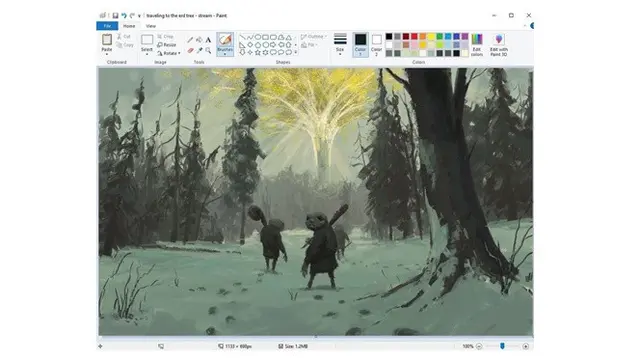The height and width of the screenshot is (360, 640).
Task: Click the Paste clipboard icon
Action: tap(107, 40)
